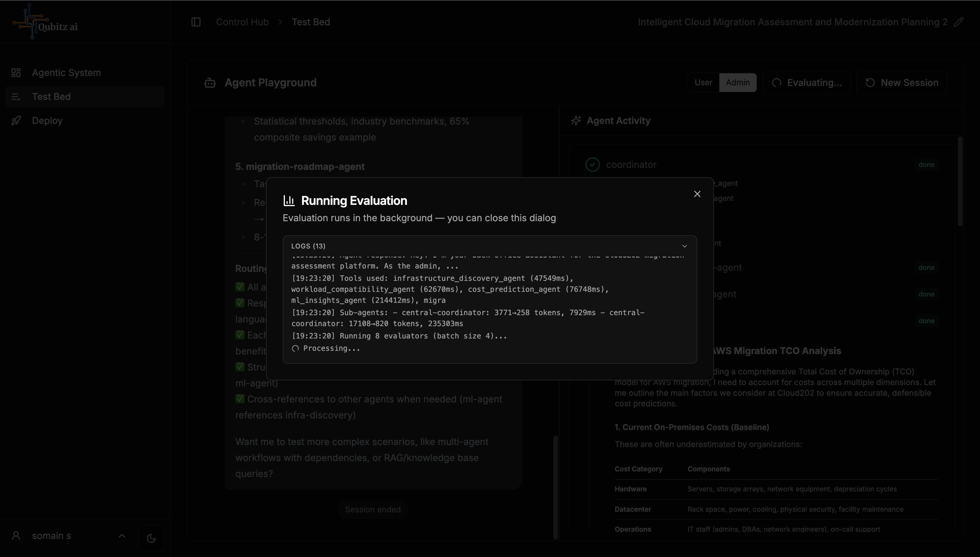Click the Agent Playground robot icon
This screenshot has width=980, height=557.
(210, 83)
